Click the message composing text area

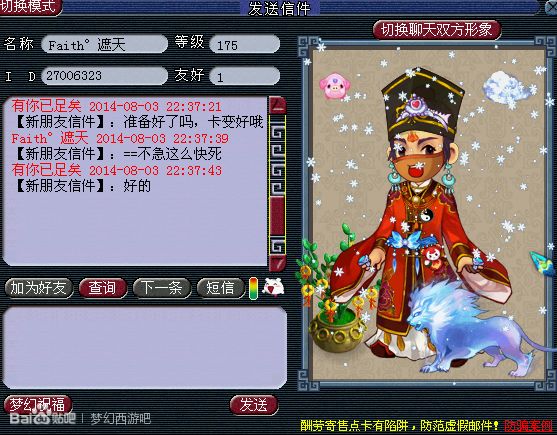click(145, 348)
